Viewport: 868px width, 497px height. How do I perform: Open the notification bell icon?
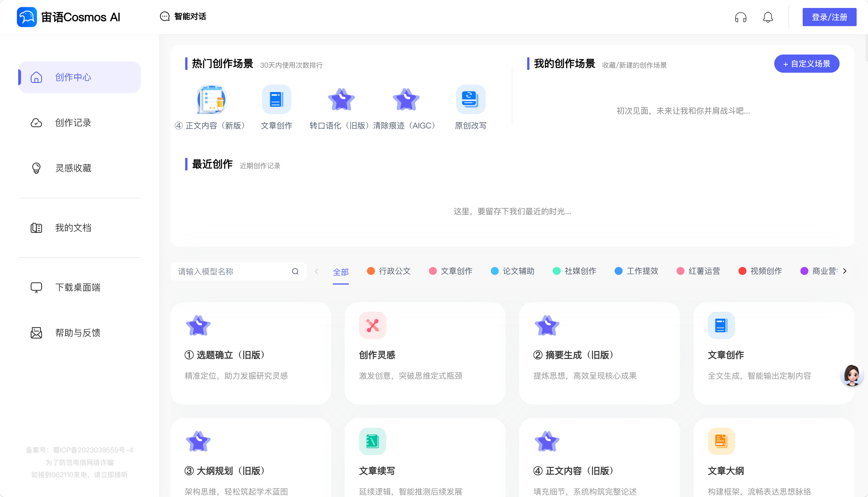click(768, 17)
